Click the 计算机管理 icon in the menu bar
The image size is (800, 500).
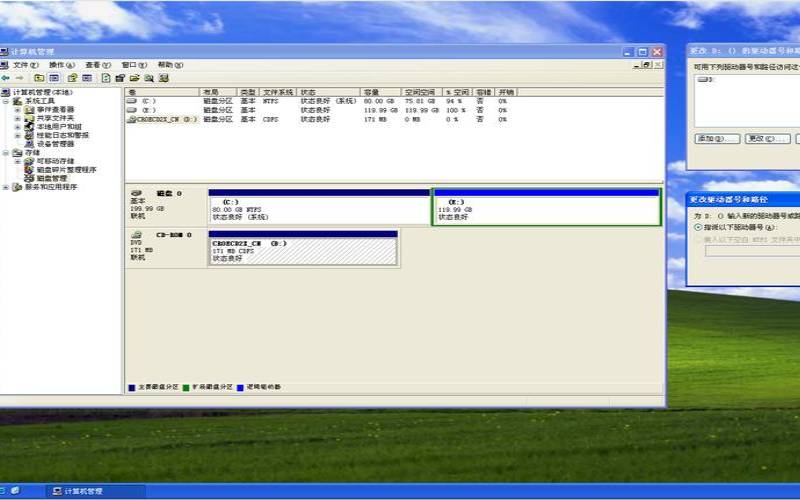click(x=5, y=65)
